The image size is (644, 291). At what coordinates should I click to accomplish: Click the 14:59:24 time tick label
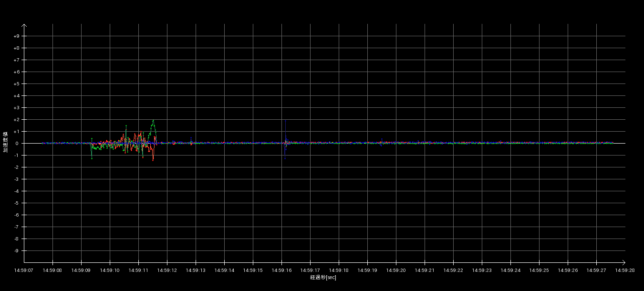(x=510, y=270)
